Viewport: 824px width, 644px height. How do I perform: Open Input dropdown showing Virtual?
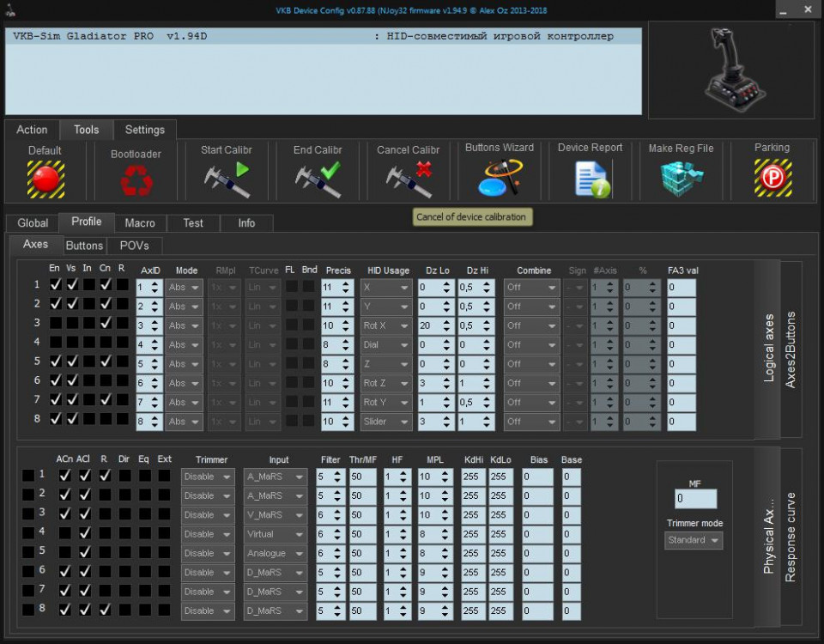(276, 534)
